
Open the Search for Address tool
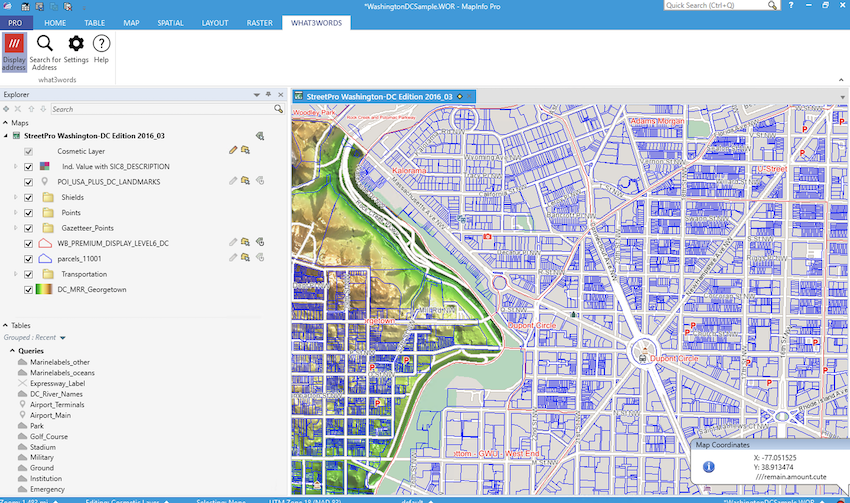coord(44,52)
